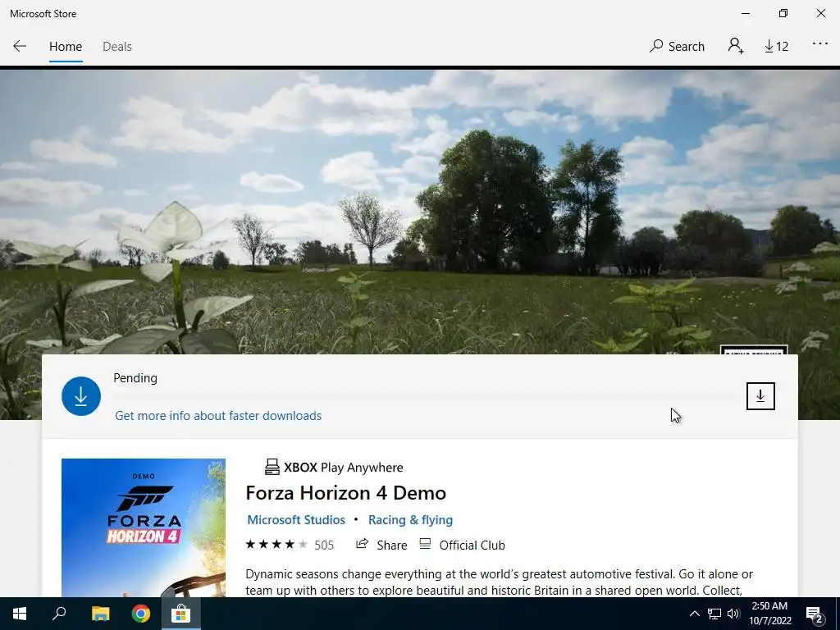Open the volume tray icon
This screenshot has height=630, width=840.
[733, 614]
